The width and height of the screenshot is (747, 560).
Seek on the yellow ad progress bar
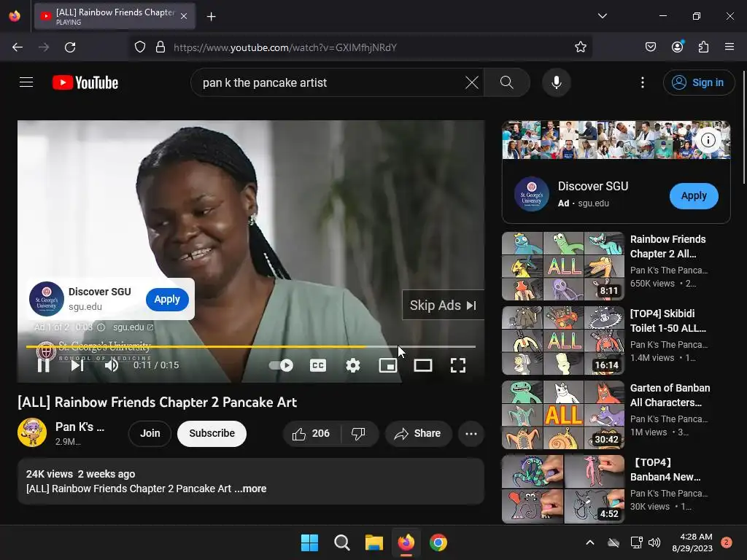point(251,346)
